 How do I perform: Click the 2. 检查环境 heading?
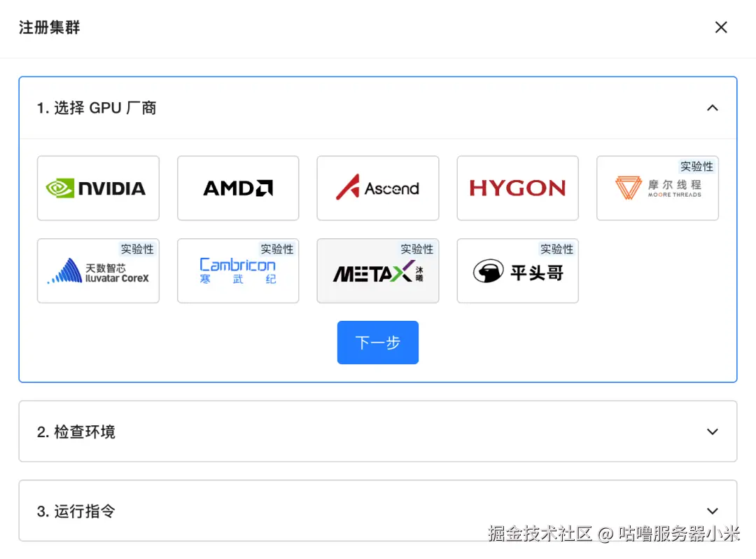(76, 432)
